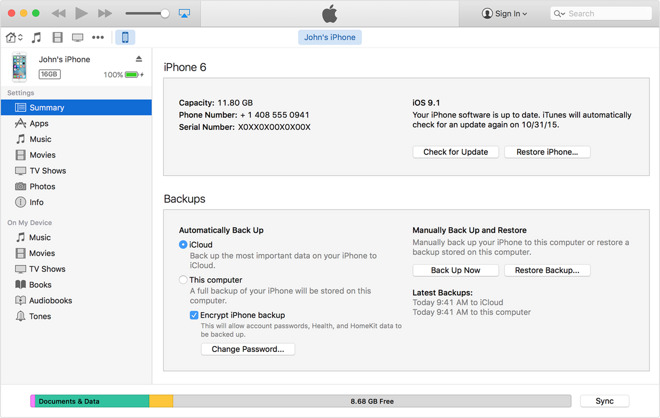The width and height of the screenshot is (660, 418).
Task: Switch to the Music library icon
Action: (x=37, y=37)
